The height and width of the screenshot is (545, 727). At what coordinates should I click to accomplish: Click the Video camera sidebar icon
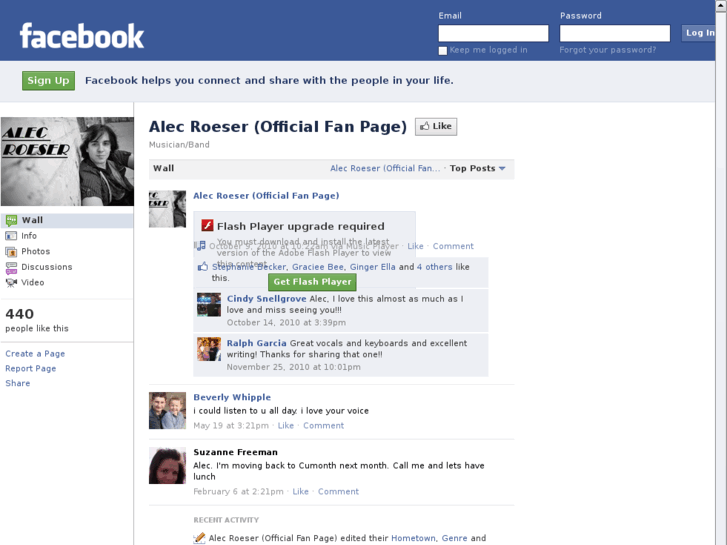(11, 282)
